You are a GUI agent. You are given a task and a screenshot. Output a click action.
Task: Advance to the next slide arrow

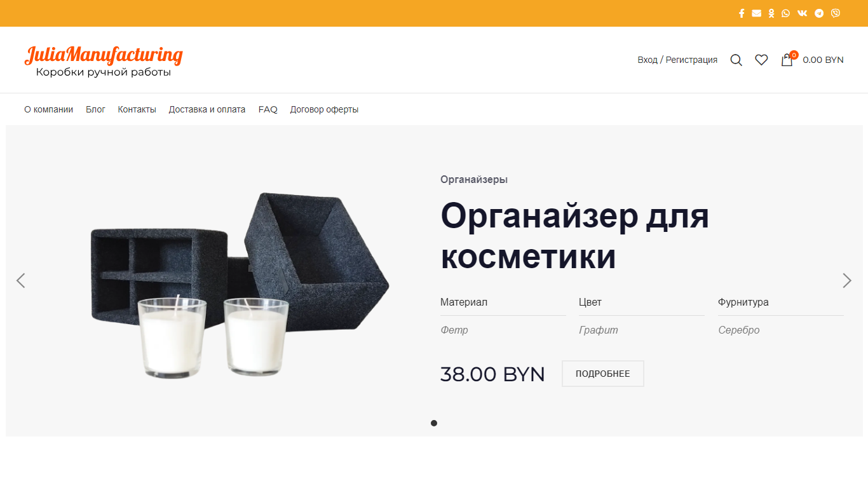846,280
